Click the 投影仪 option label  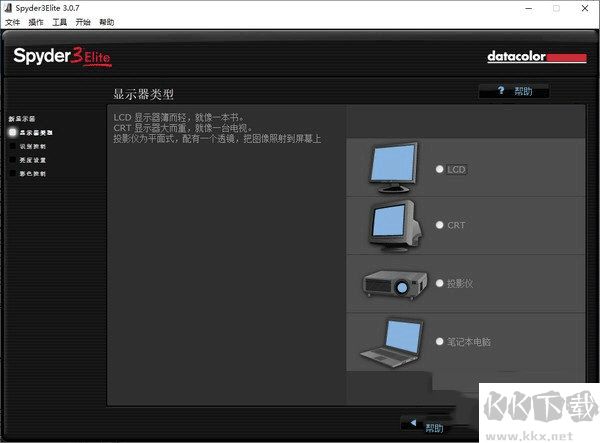pyautogui.click(x=460, y=283)
